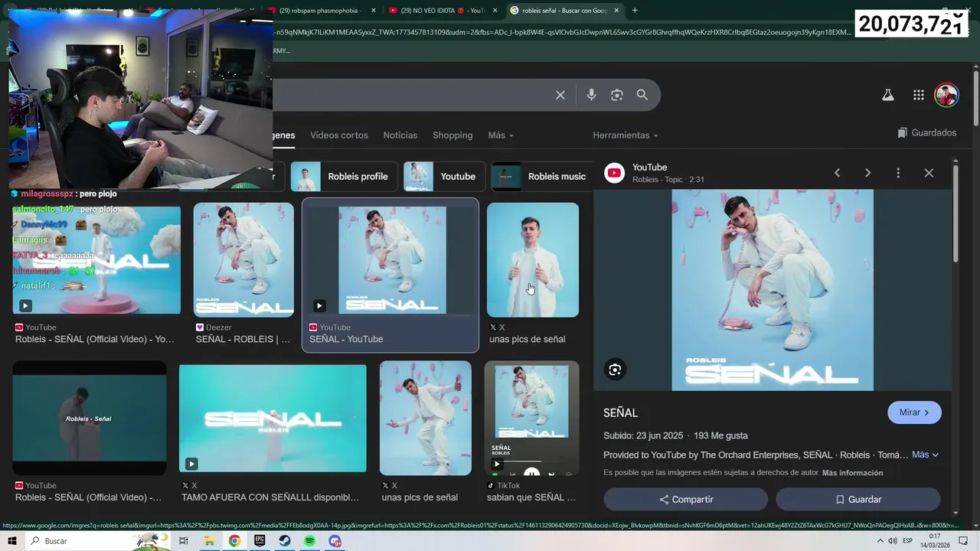Click the ESP language indicator
980x551 pixels.
coord(908,541)
